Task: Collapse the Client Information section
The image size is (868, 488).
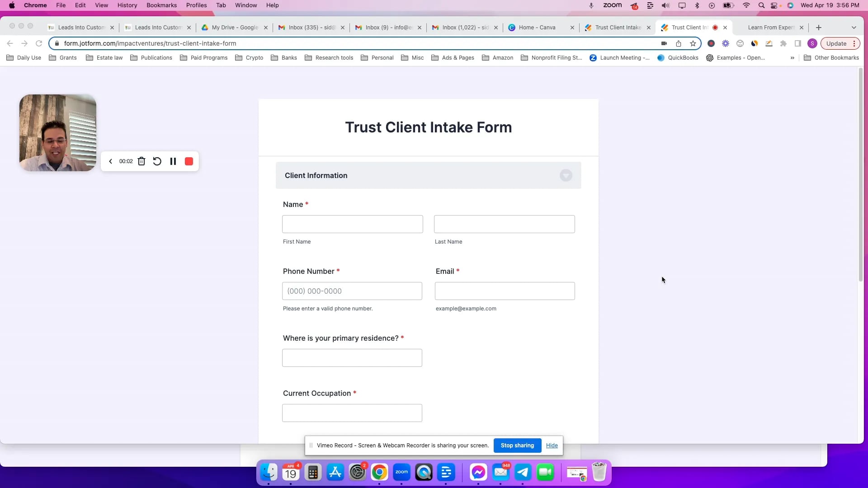Action: pos(566,175)
